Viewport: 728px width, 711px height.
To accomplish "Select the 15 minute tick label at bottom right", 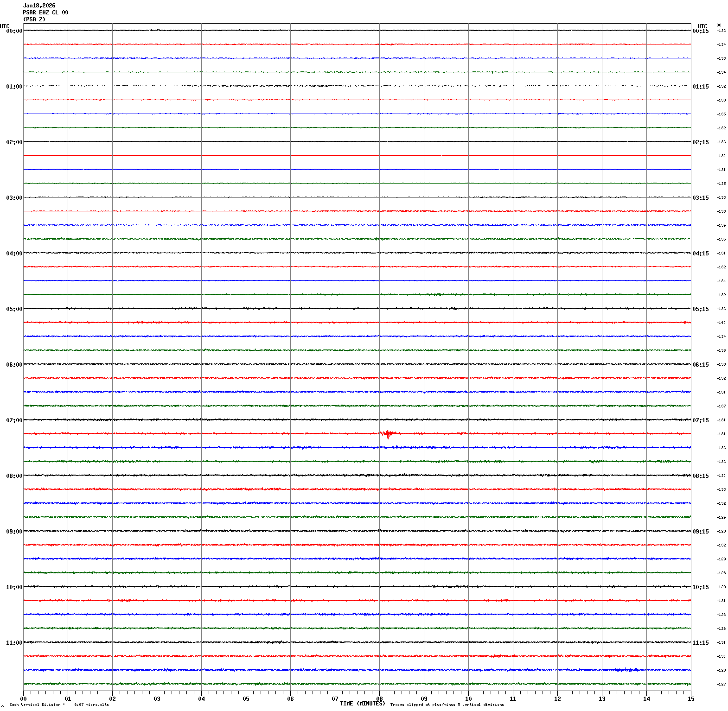I will pyautogui.click(x=691, y=699).
